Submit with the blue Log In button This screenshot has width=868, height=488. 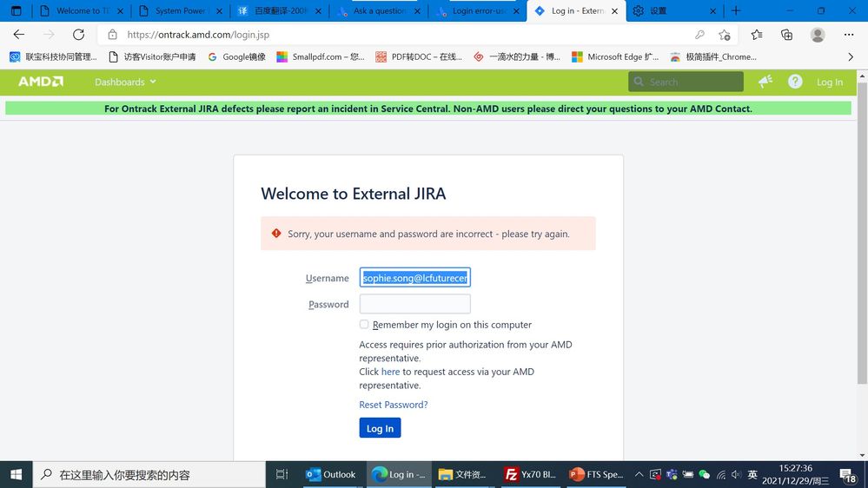click(380, 428)
